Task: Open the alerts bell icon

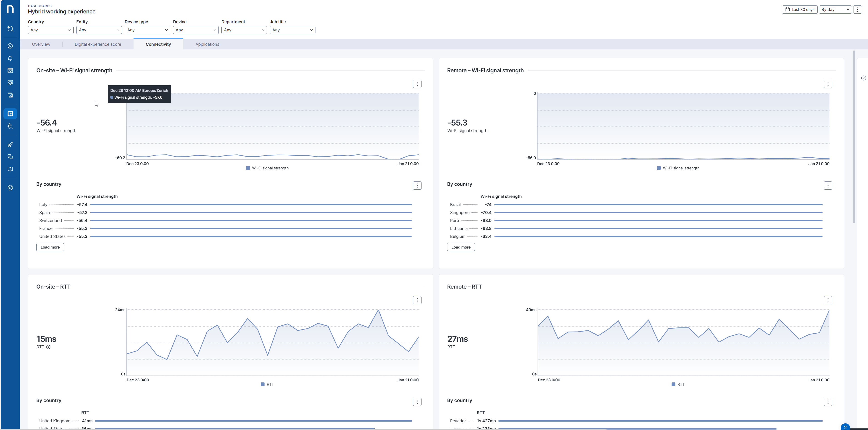Action: tap(10, 58)
